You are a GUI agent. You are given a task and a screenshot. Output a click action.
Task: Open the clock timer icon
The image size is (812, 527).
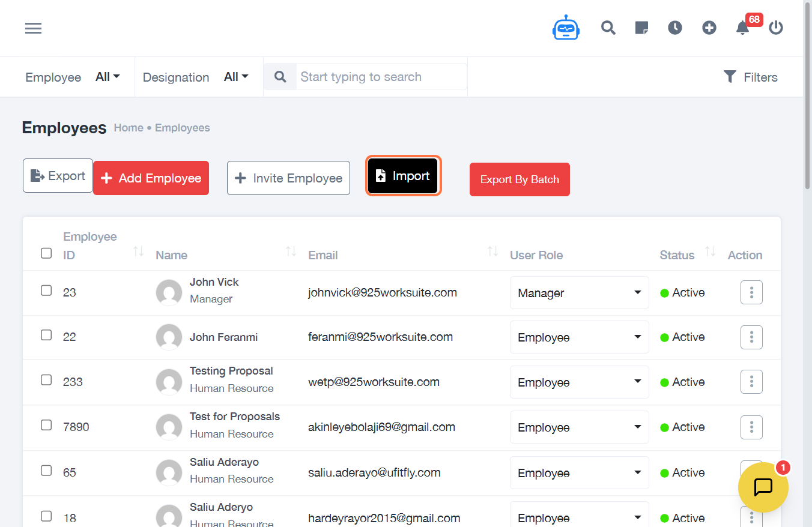tap(675, 28)
